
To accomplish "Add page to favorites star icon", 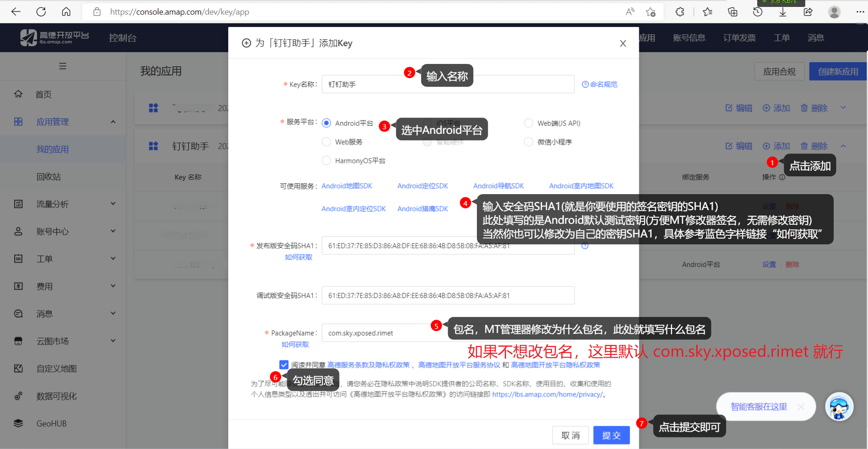I will point(651,12).
